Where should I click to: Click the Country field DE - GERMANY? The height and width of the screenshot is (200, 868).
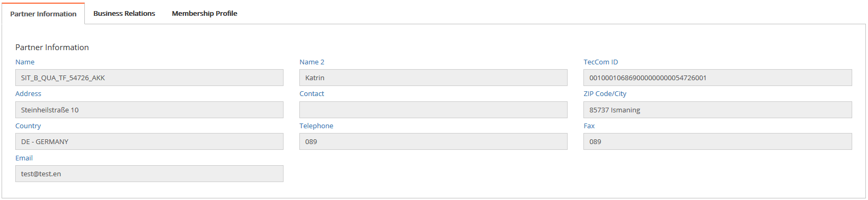pos(149,141)
